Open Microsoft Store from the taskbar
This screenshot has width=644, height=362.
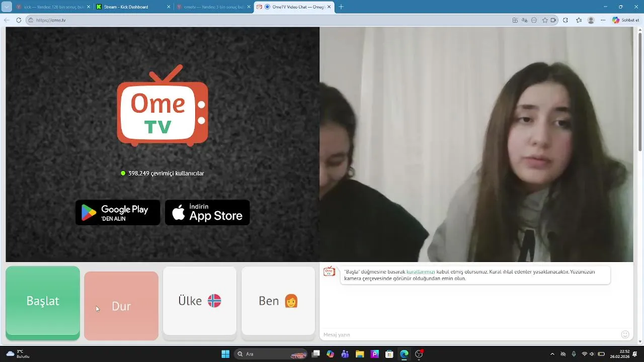click(389, 354)
